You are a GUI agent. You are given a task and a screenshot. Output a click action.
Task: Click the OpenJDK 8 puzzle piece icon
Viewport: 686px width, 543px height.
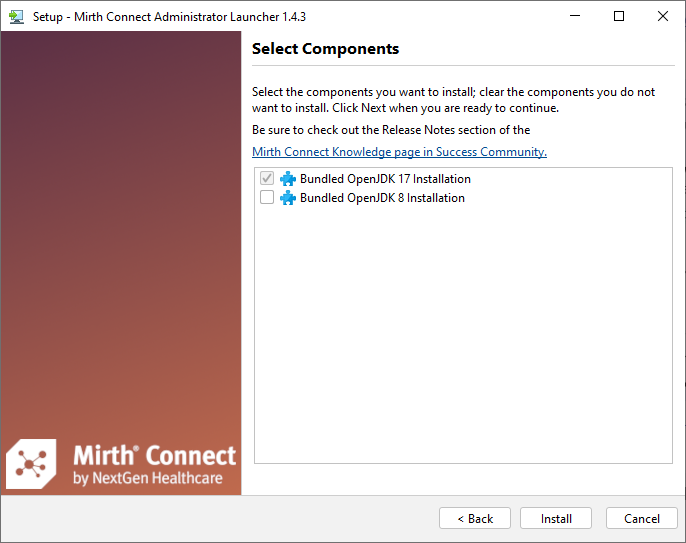(288, 198)
